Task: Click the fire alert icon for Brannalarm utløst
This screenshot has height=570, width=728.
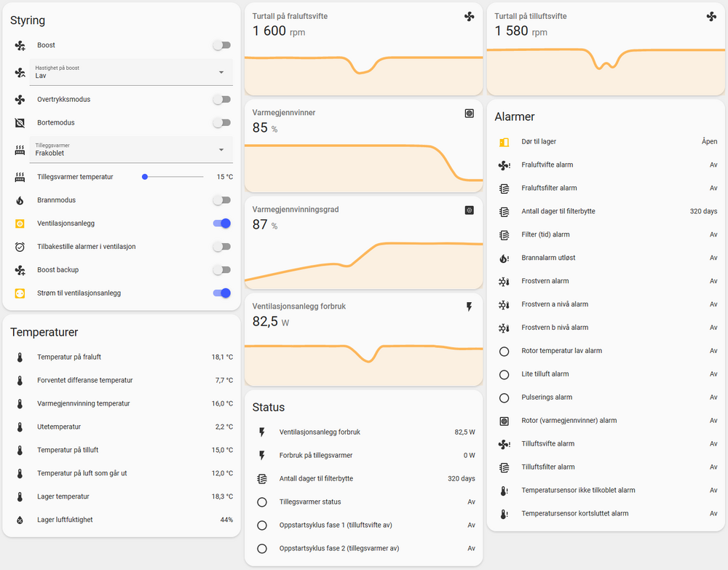Action: (504, 258)
